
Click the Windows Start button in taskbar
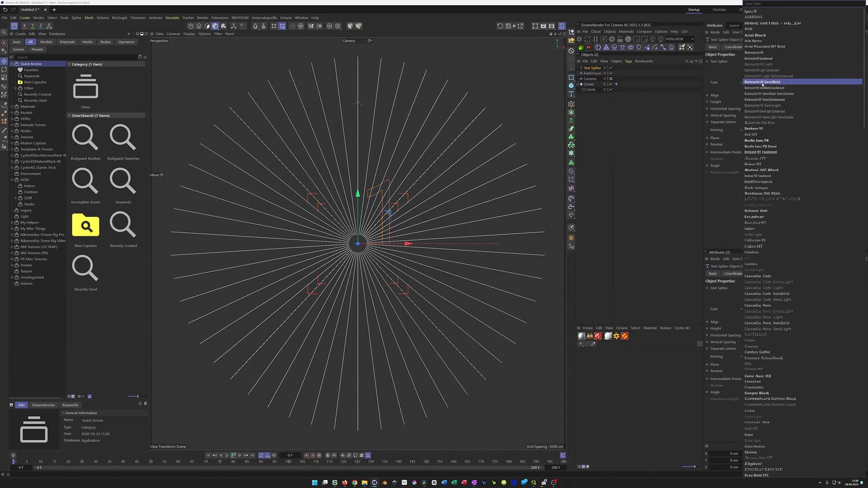315,482
